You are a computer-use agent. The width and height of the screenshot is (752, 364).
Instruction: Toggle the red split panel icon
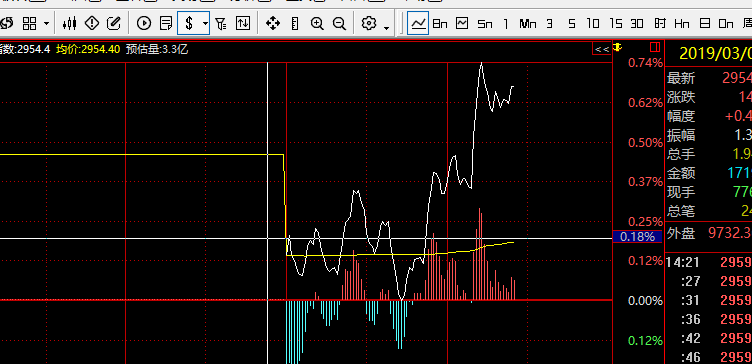(x=655, y=47)
